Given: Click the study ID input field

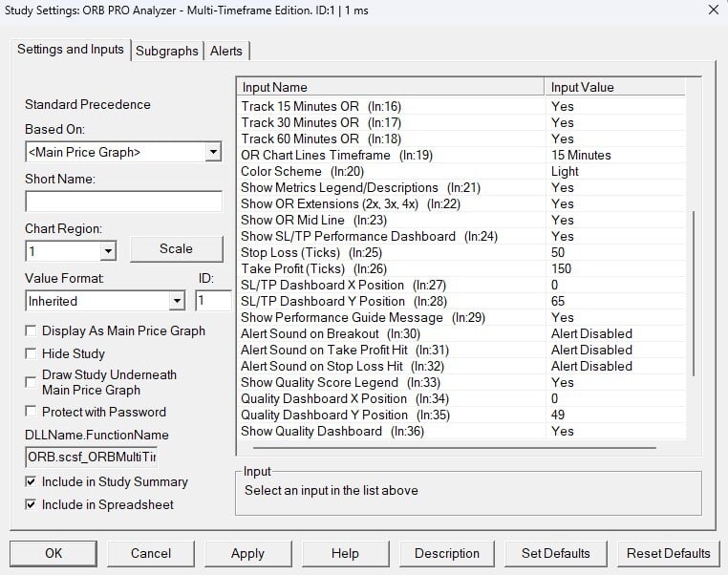Looking at the screenshot, I should click(213, 301).
